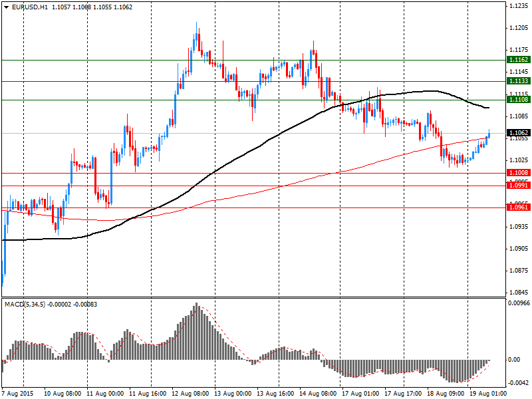Select the 7 Aug 2015 date label
Viewport: 532px width, 399px height.
[18, 394]
